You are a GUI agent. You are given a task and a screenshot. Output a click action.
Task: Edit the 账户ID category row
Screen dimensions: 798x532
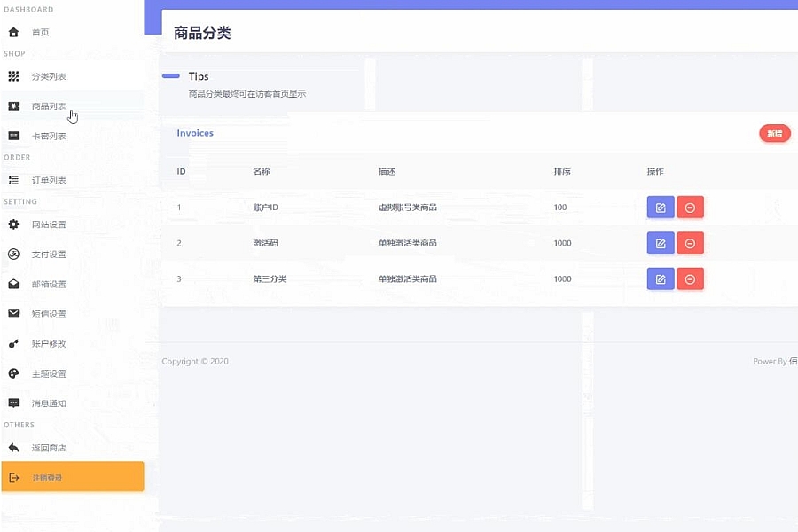tap(661, 207)
